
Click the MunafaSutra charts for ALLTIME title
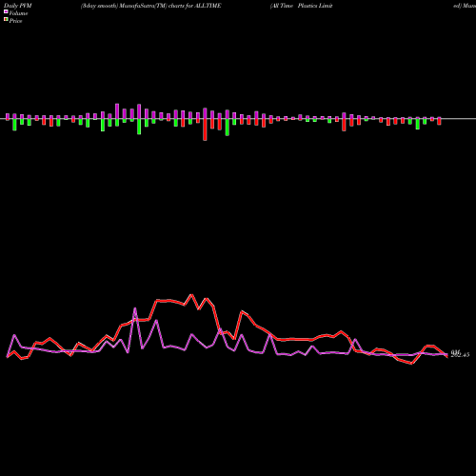150,6
